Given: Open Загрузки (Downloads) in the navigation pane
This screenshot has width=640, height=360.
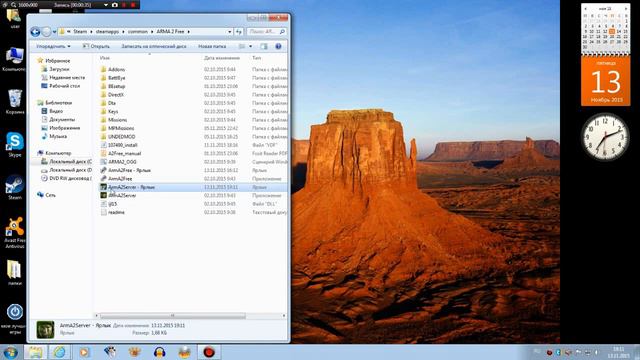Looking at the screenshot, I should [59, 69].
